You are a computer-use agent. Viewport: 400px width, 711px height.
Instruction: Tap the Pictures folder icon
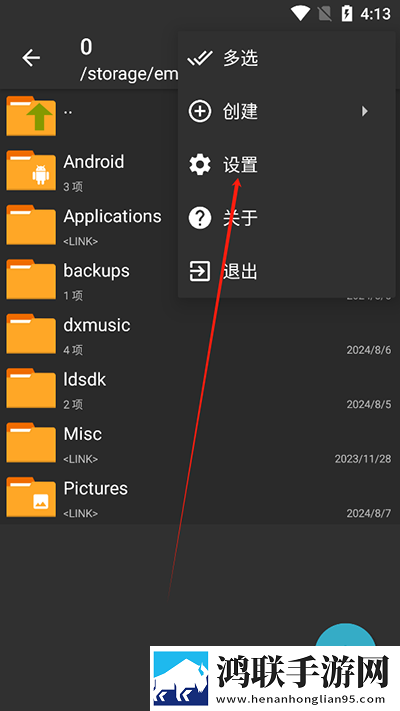pyautogui.click(x=31, y=497)
